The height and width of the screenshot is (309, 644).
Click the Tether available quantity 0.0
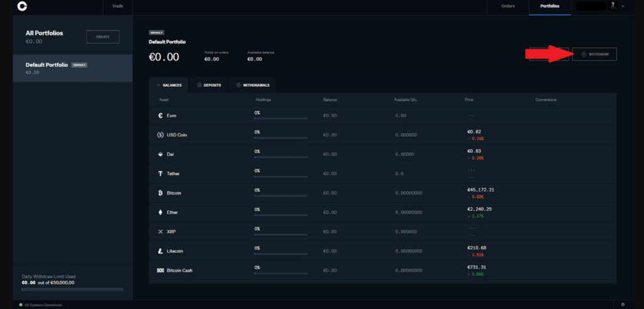[x=399, y=174]
